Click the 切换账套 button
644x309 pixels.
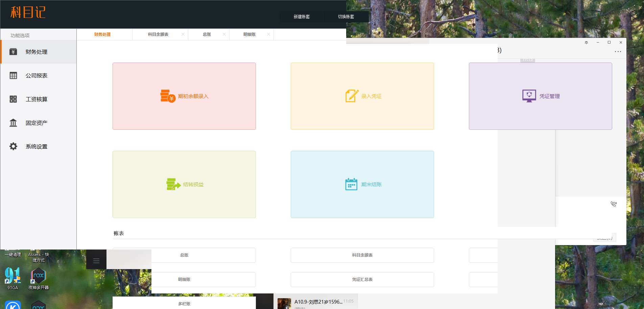tap(346, 17)
